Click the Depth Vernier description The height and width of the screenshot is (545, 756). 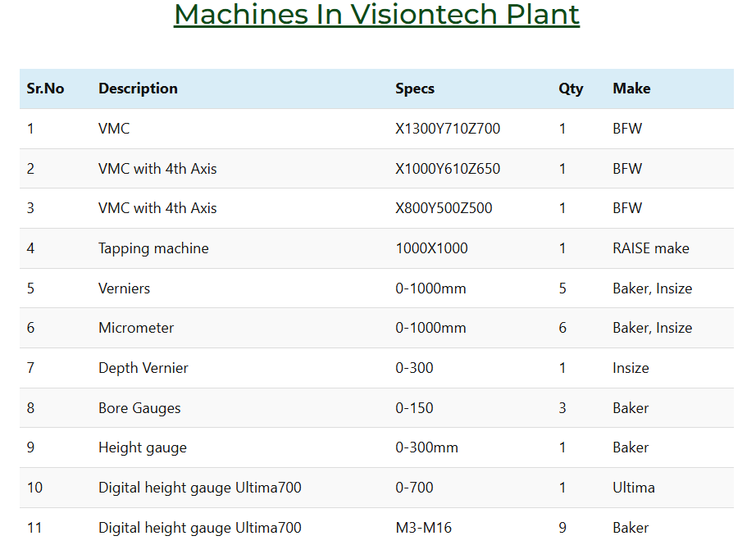click(x=143, y=368)
